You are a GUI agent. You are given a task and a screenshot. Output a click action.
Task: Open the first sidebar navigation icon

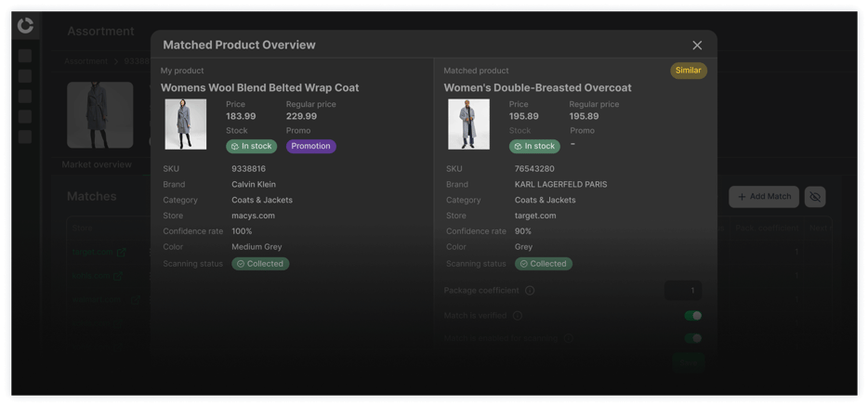25,56
